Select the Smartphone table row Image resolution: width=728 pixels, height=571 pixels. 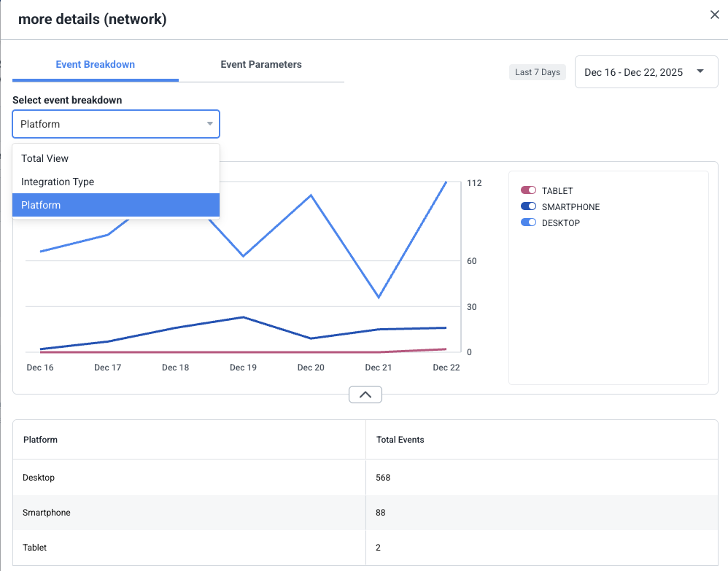pyautogui.click(x=189, y=513)
